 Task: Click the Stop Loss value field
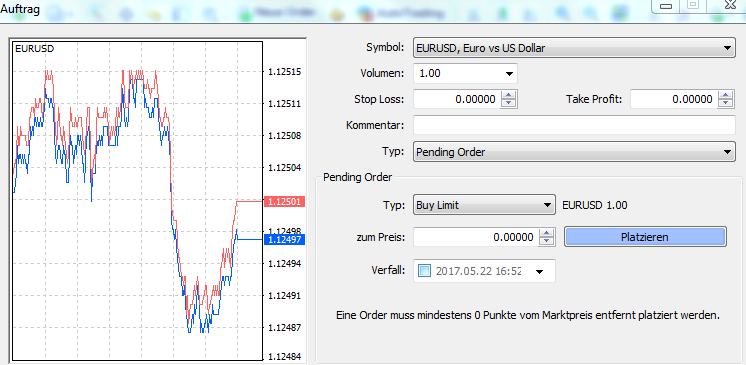coord(456,99)
